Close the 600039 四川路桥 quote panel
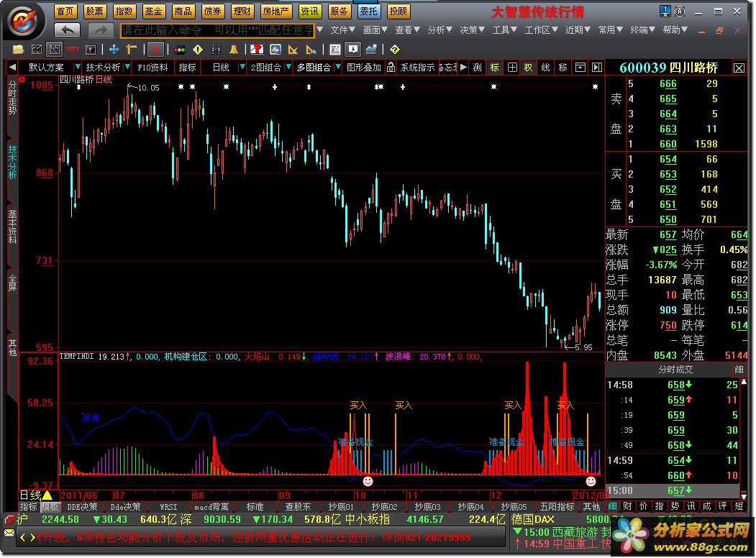 click(739, 68)
